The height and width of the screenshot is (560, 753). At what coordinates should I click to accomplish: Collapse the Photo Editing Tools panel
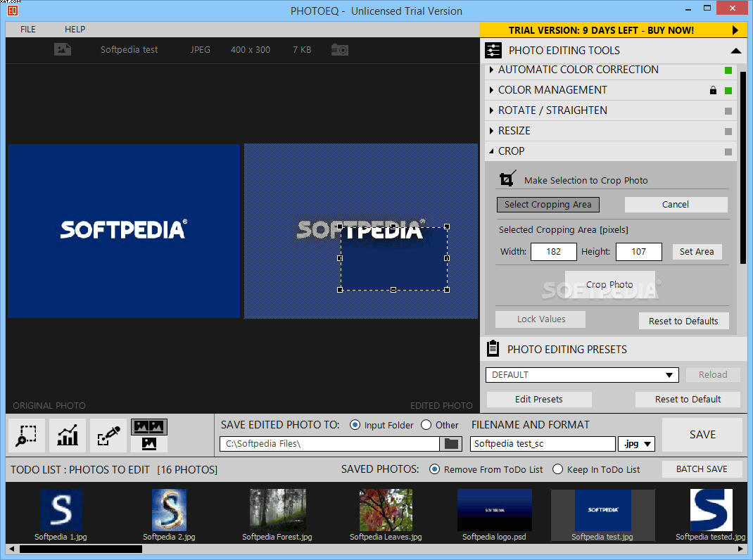point(735,51)
